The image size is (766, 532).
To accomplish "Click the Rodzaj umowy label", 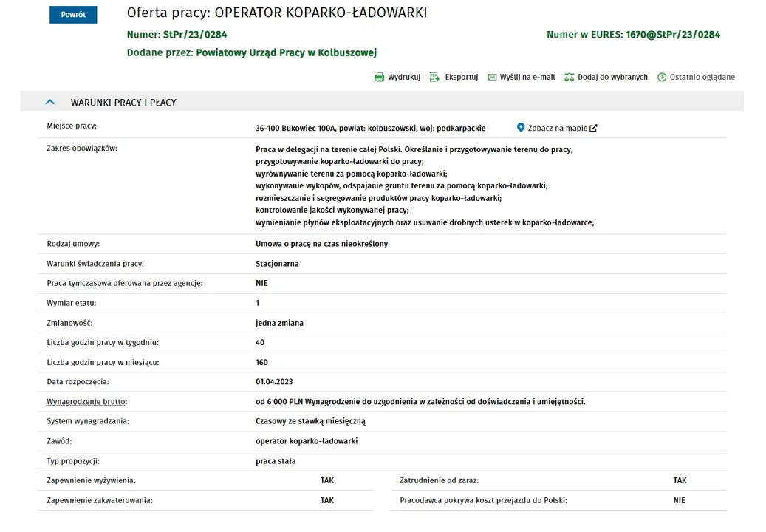I will point(73,244).
